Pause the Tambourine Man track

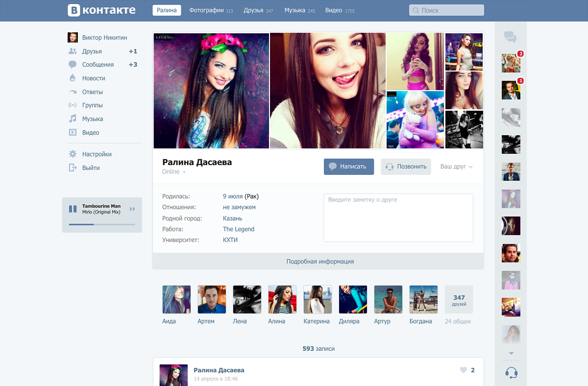coord(73,209)
